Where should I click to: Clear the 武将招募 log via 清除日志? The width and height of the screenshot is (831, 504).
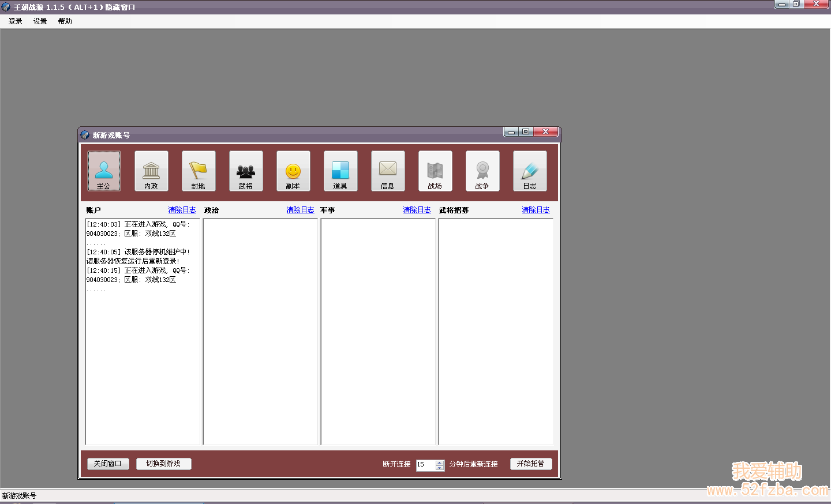(x=536, y=210)
